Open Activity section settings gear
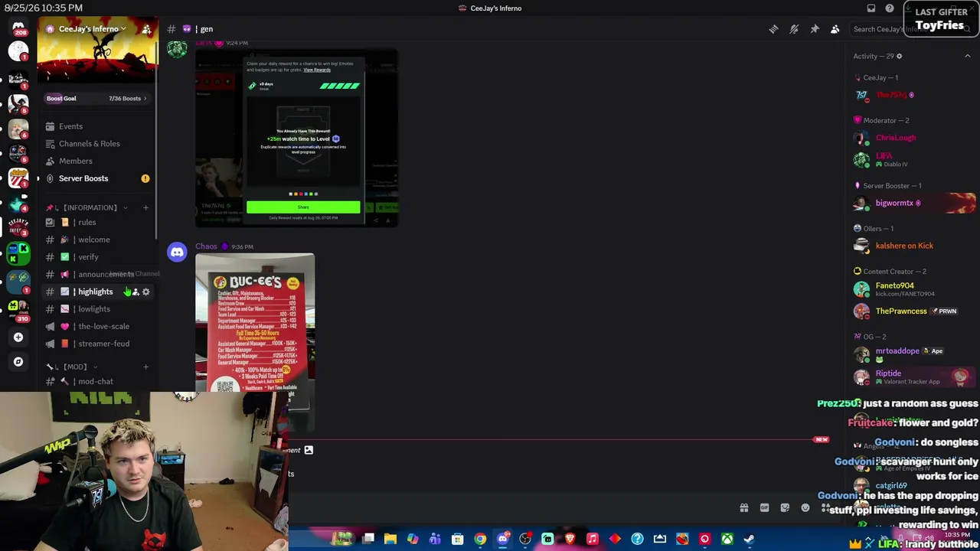980x551 pixels. coord(899,56)
